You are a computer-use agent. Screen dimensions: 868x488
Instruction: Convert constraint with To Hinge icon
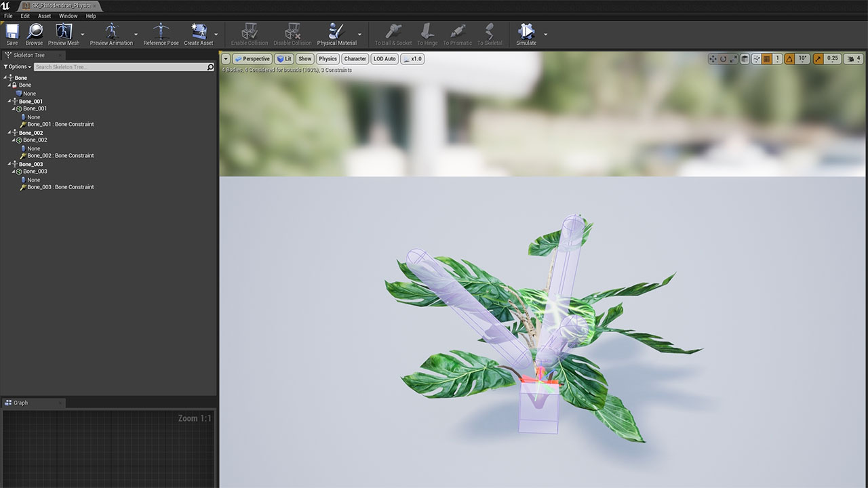427,34
